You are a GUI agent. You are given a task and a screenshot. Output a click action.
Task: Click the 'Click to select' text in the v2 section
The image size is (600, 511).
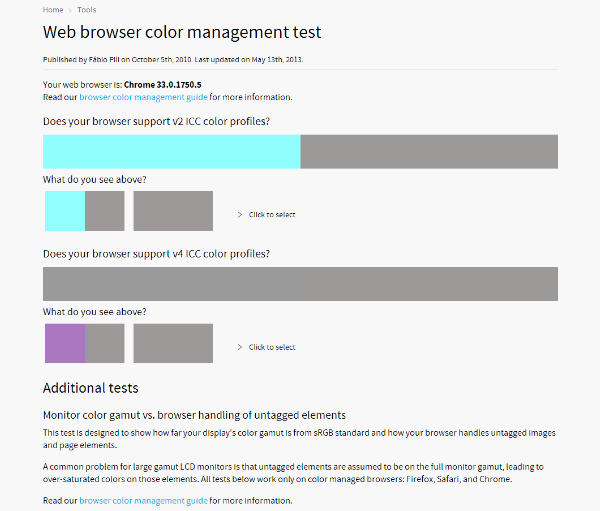(272, 214)
